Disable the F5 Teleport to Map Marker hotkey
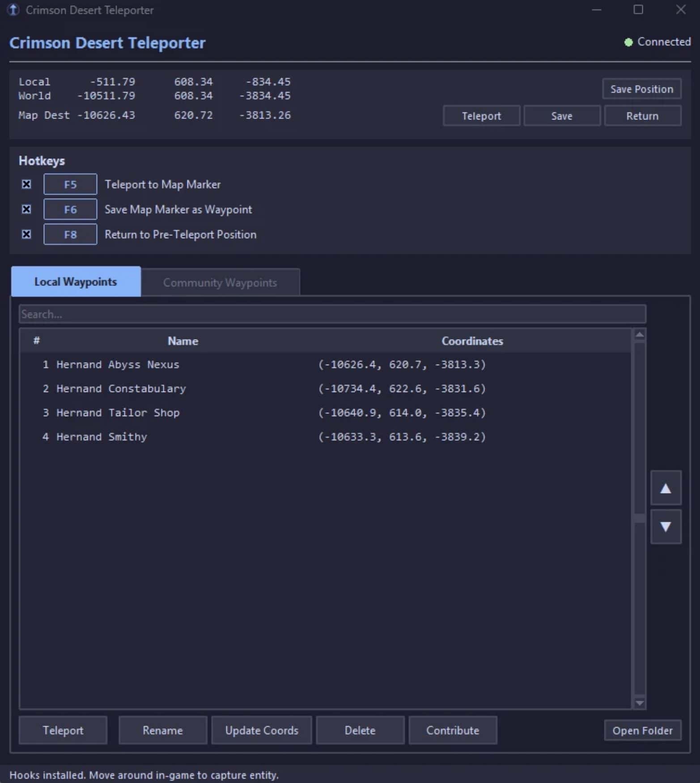Viewport: 700px width, 783px height. [26, 184]
